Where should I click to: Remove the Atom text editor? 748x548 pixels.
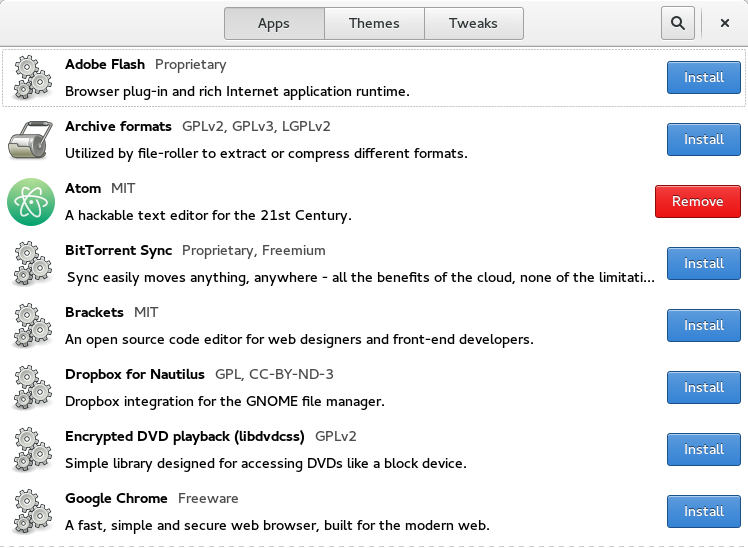click(x=697, y=201)
